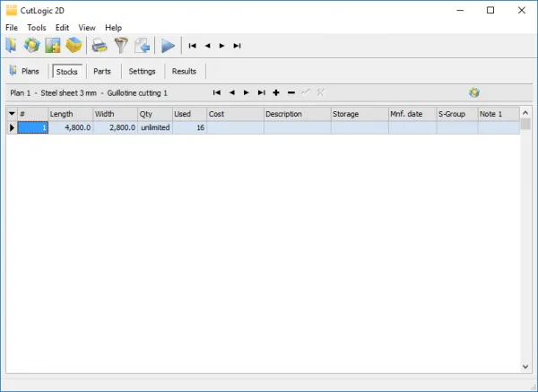Screen dimensions: 538x392
Task: Open the table column selector triangle
Action: pos(12,114)
